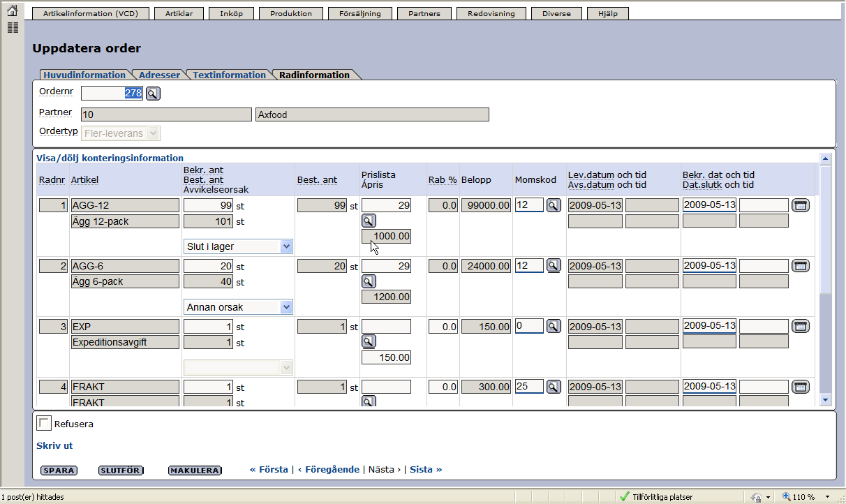Search VAT code for row 3
Viewport: 846px width, 504px height.
click(x=554, y=326)
